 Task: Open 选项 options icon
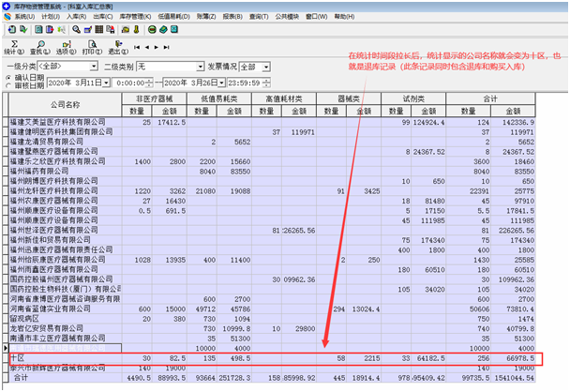click(67, 48)
